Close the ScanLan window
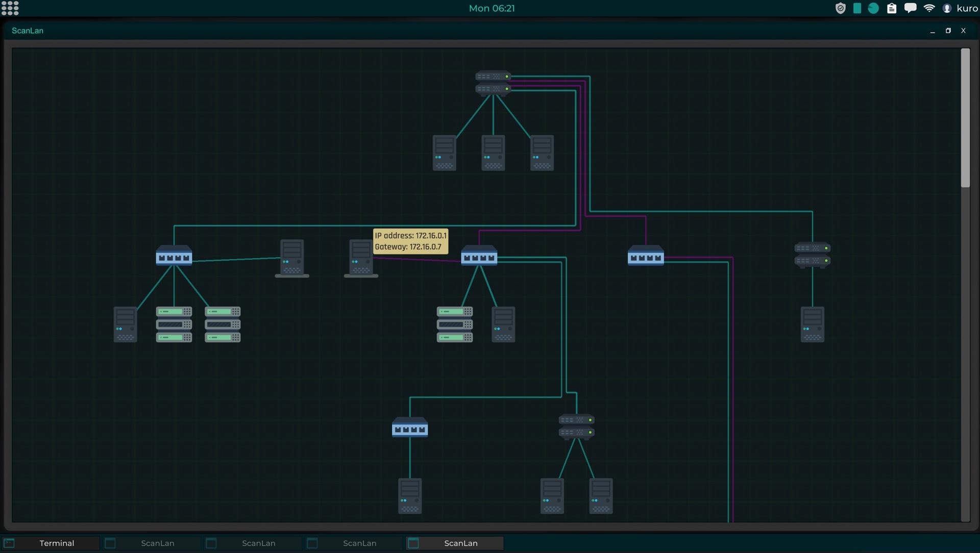 coord(964,31)
